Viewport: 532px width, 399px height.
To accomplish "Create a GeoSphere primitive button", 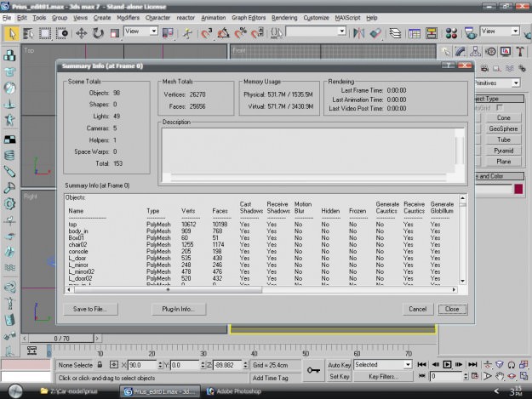I will point(503,128).
